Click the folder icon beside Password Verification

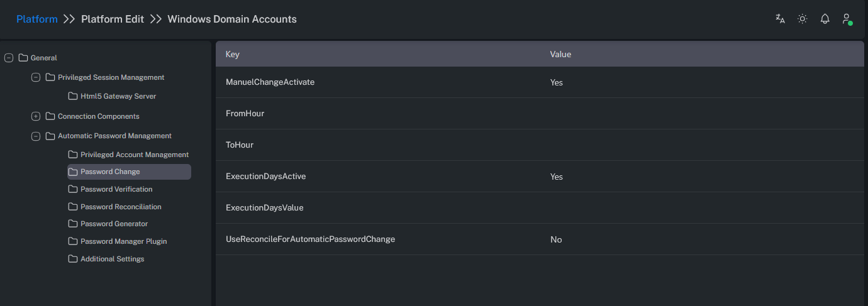point(73,189)
